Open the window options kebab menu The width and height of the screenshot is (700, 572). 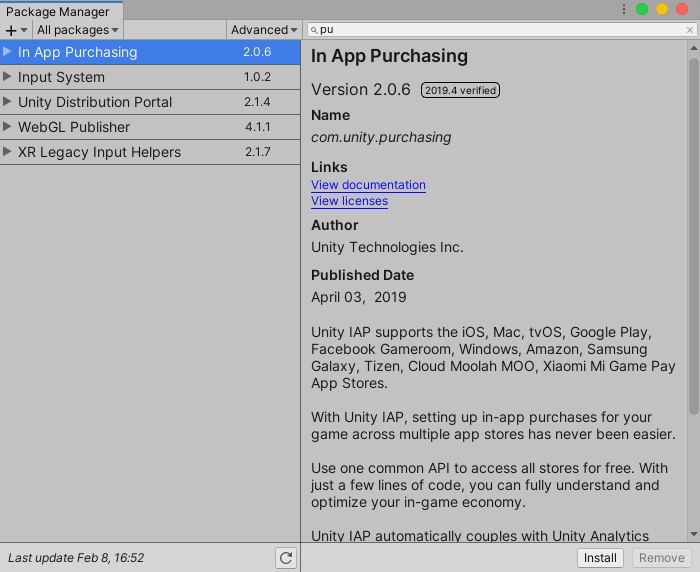[x=624, y=9]
